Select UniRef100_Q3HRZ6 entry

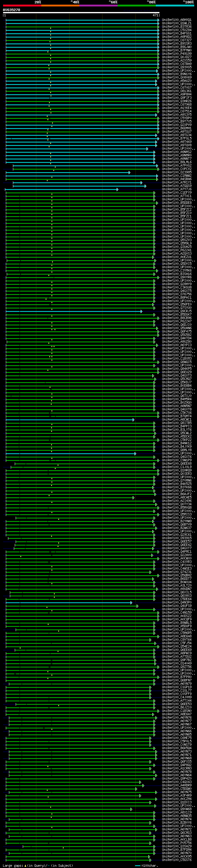click(x=177, y=101)
